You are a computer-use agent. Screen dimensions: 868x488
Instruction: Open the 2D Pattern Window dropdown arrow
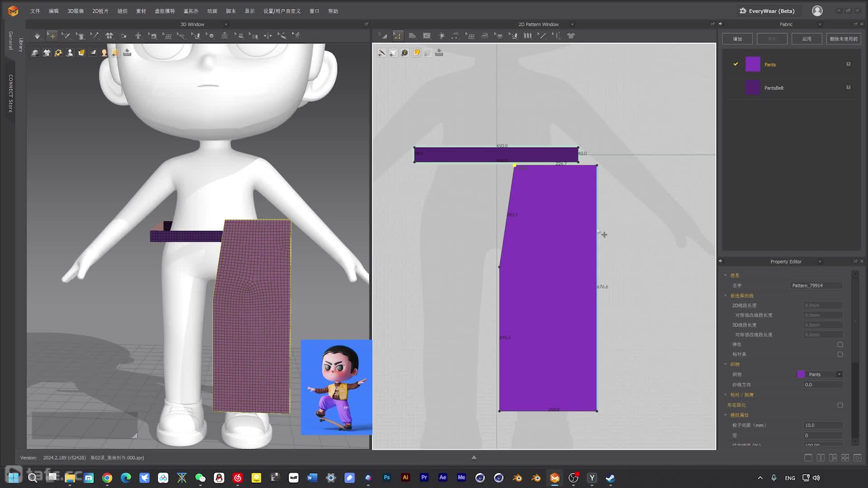pyautogui.click(x=572, y=24)
